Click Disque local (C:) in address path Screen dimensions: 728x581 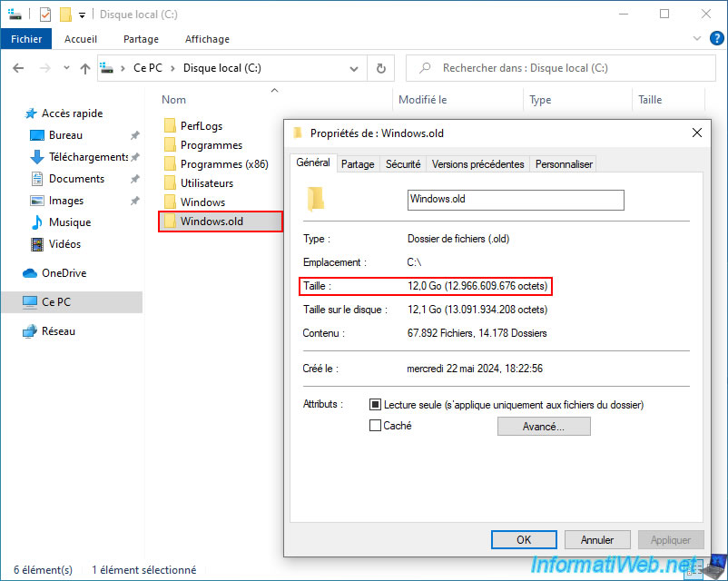pyautogui.click(x=221, y=68)
